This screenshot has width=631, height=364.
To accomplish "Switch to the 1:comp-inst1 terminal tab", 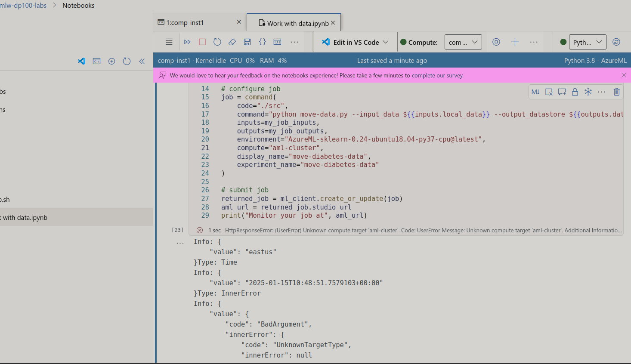I will click(x=185, y=22).
